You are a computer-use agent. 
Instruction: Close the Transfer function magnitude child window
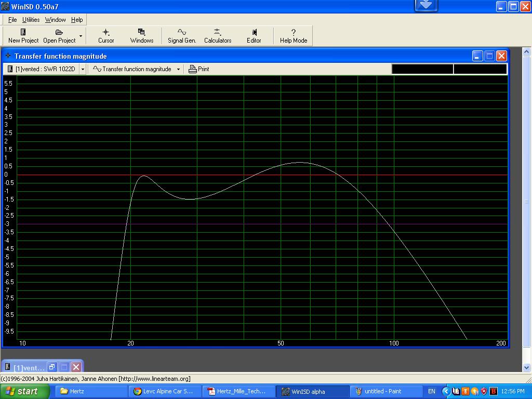pyautogui.click(x=501, y=56)
